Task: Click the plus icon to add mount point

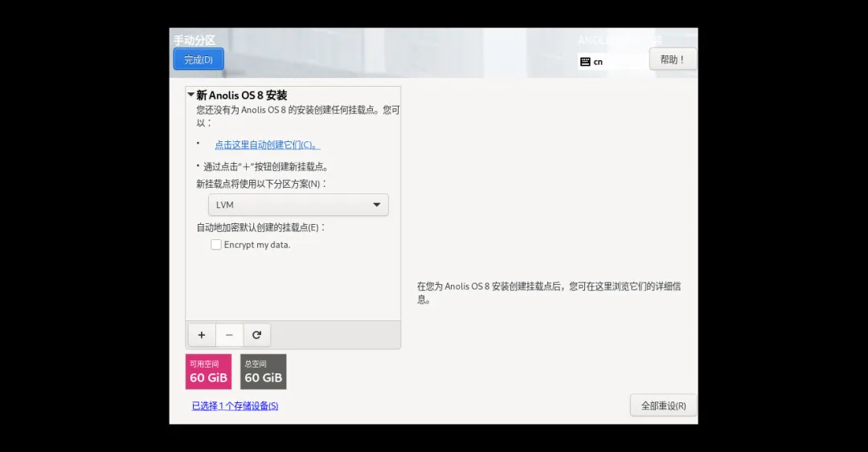Action: point(202,335)
